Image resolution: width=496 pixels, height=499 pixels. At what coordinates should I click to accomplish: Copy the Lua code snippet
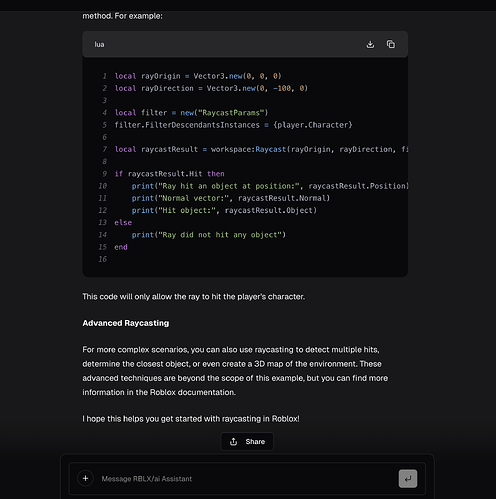click(391, 44)
